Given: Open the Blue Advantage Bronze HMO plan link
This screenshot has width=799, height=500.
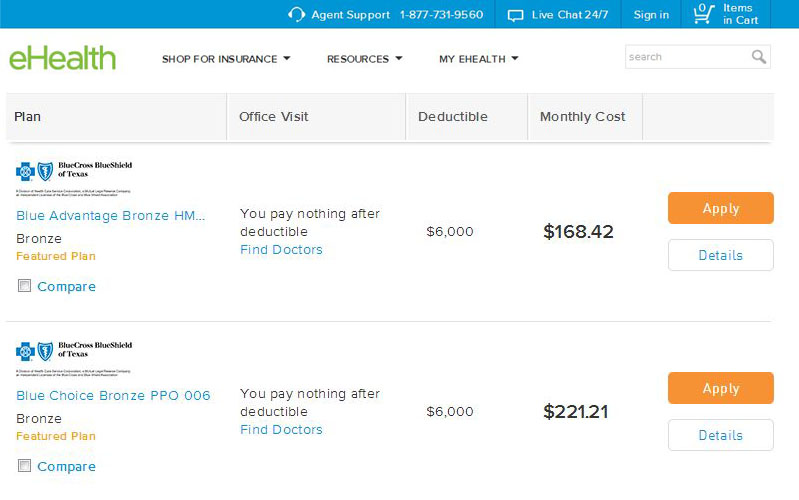Looking at the screenshot, I should tap(111, 216).
